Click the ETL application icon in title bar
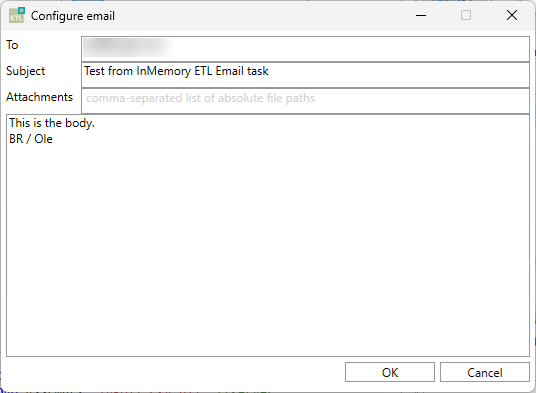Screen dimensions: 536x393 pyautogui.click(x=17, y=15)
